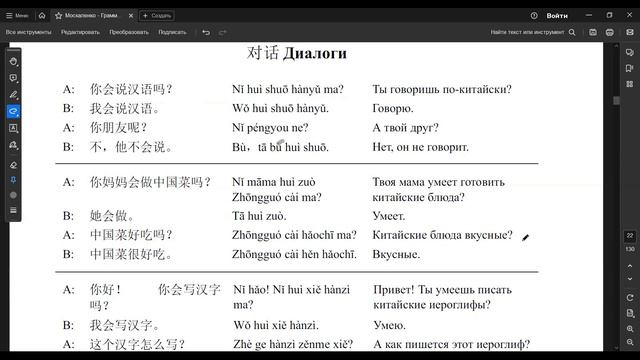Select the hand/selection tool in quick toolbar
The image size is (640, 360).
point(13,61)
